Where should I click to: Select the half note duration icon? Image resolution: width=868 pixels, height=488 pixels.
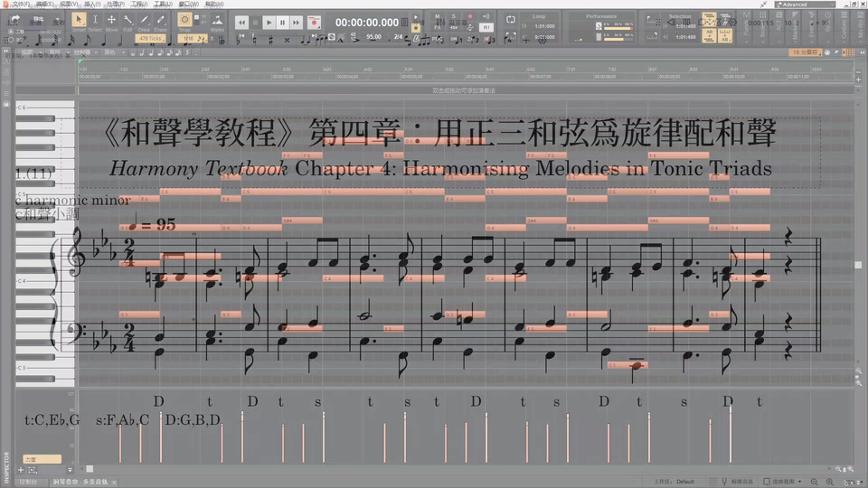pyautogui.click(x=120, y=41)
